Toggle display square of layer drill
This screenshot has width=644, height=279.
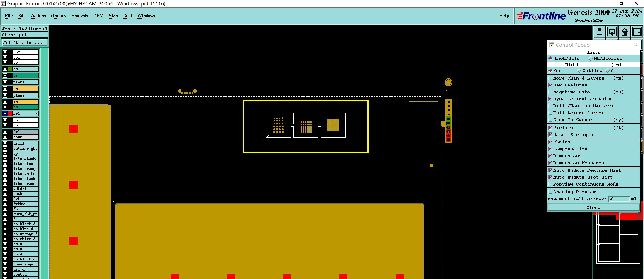coord(5,143)
